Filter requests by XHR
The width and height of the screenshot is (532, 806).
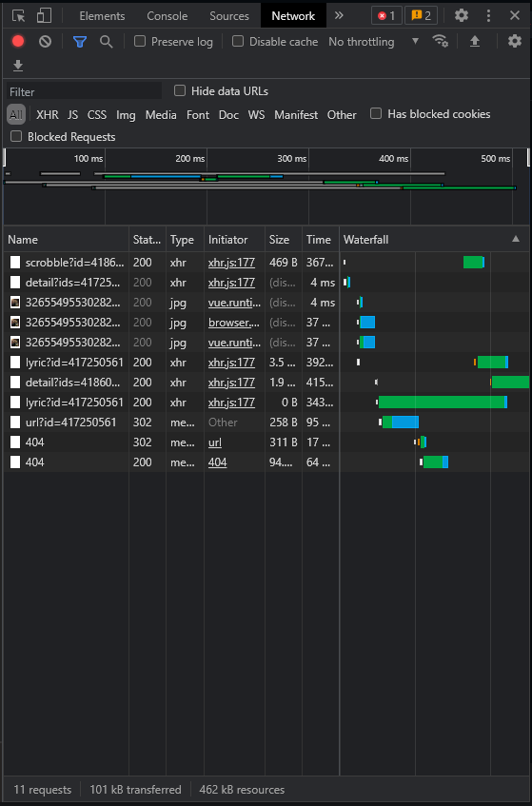click(x=48, y=114)
